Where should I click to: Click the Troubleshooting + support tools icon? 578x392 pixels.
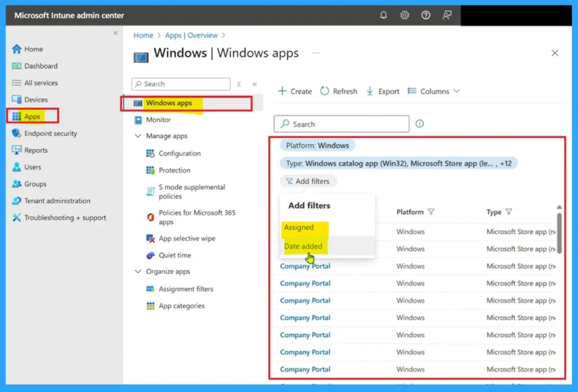tap(16, 217)
